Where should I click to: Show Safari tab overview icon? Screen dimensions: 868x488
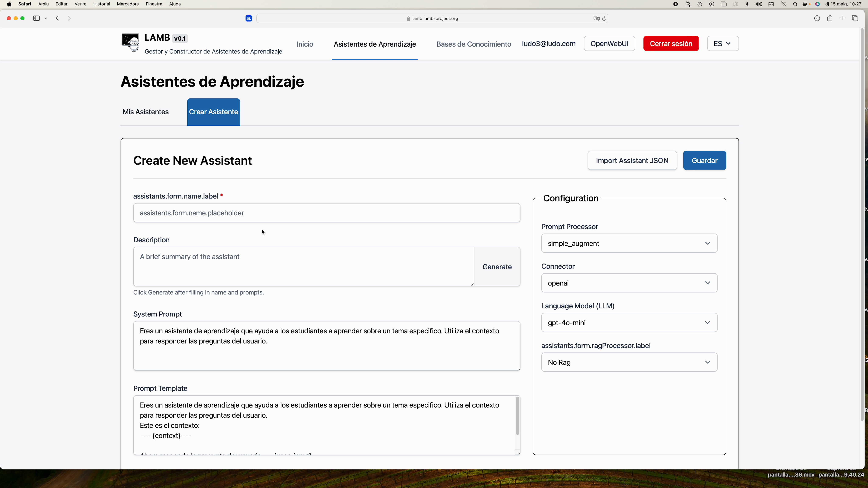click(x=855, y=18)
